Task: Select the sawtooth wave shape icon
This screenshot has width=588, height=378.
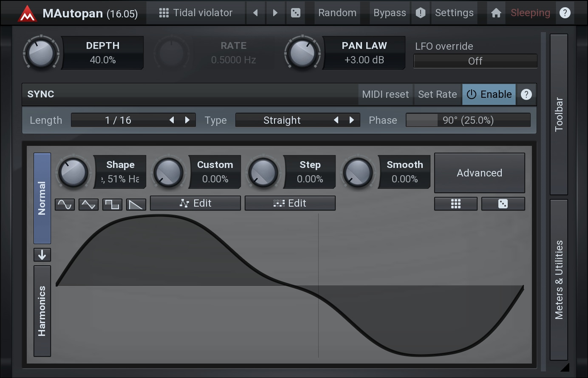Action: [x=136, y=205]
